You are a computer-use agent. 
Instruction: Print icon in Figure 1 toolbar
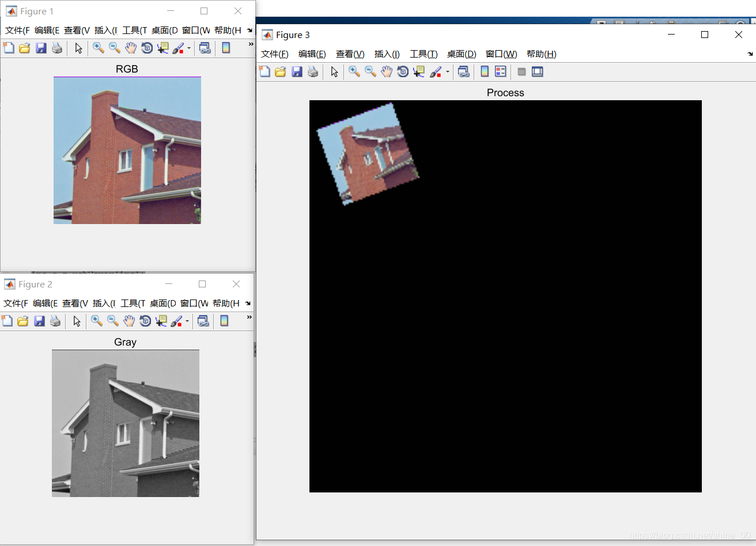[x=56, y=48]
